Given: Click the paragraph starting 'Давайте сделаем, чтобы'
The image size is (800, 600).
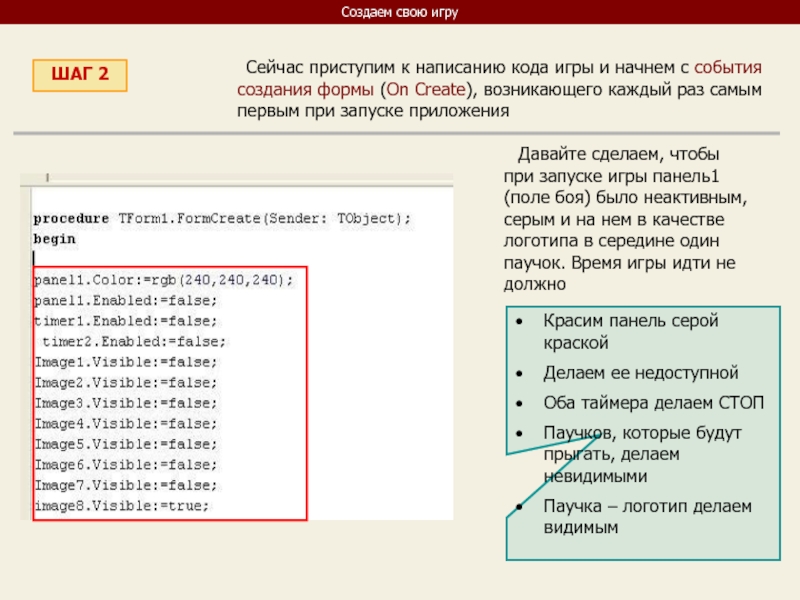Looking at the screenshot, I should coord(625,218).
